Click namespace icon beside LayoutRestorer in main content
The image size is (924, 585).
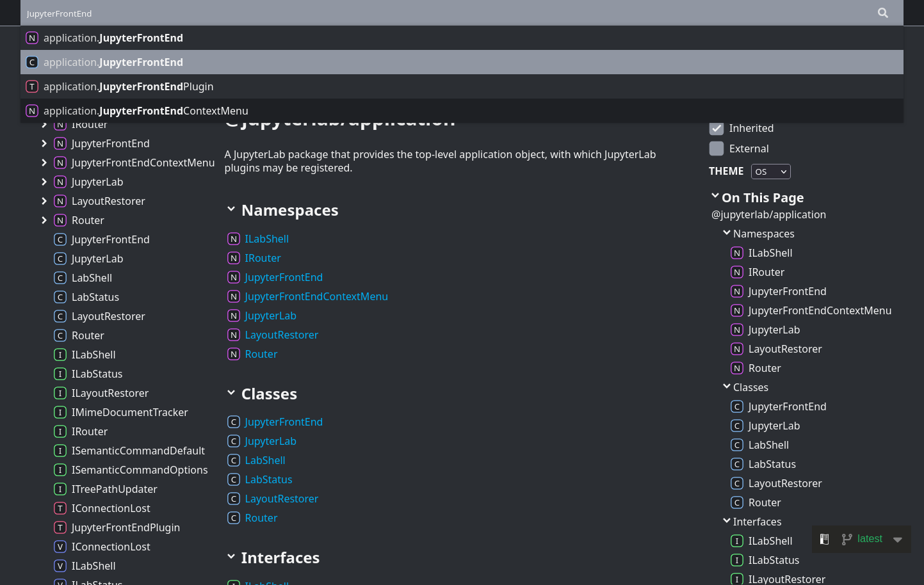[234, 335]
